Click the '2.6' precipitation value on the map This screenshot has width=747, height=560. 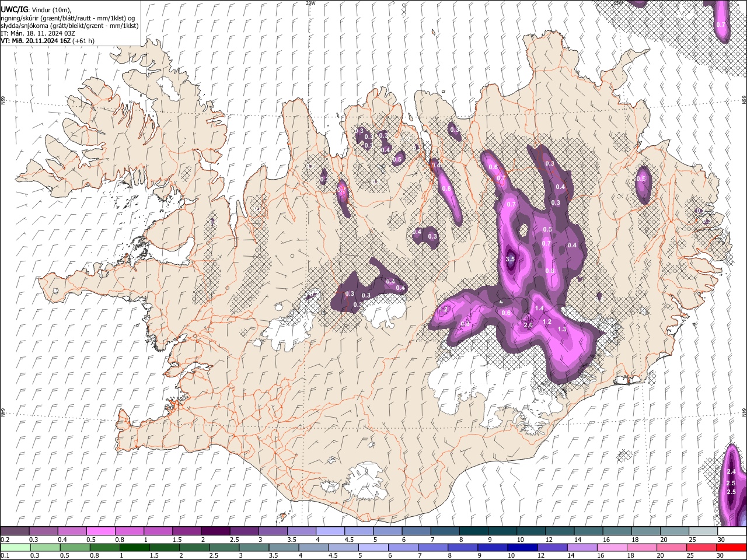coord(528,325)
